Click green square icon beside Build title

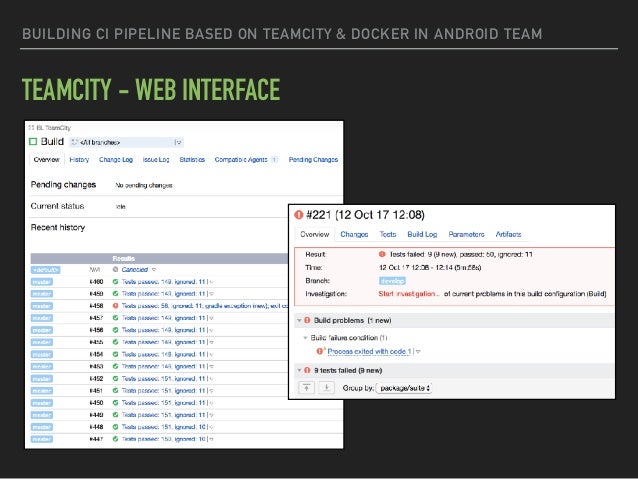pyautogui.click(x=33, y=142)
